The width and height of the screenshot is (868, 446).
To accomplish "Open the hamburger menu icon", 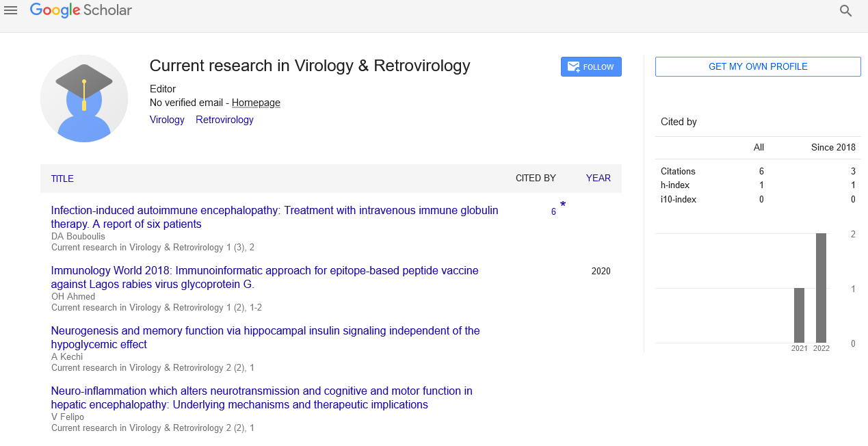I will (x=11, y=11).
